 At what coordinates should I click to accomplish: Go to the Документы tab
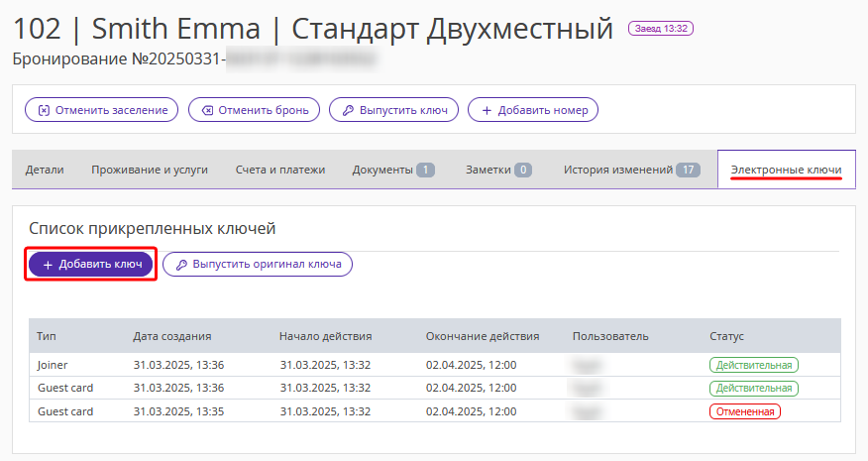392,170
